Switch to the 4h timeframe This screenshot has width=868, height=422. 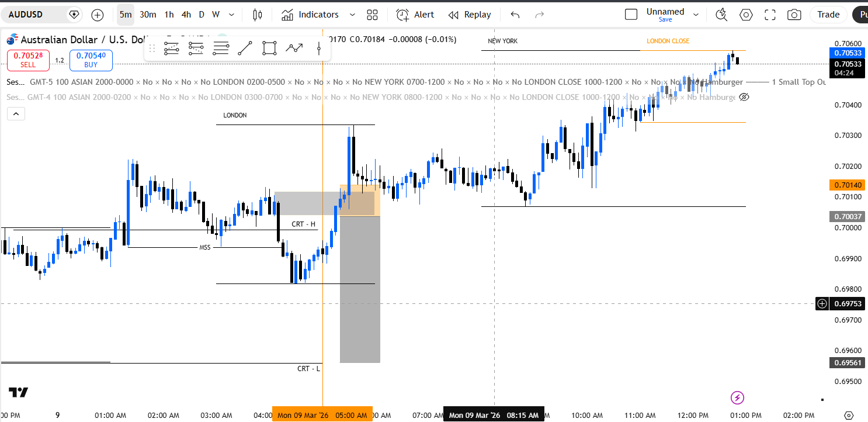tap(186, 15)
